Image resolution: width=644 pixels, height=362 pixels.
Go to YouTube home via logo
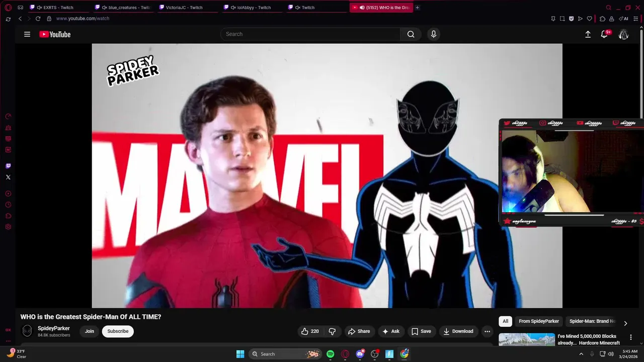(x=55, y=34)
